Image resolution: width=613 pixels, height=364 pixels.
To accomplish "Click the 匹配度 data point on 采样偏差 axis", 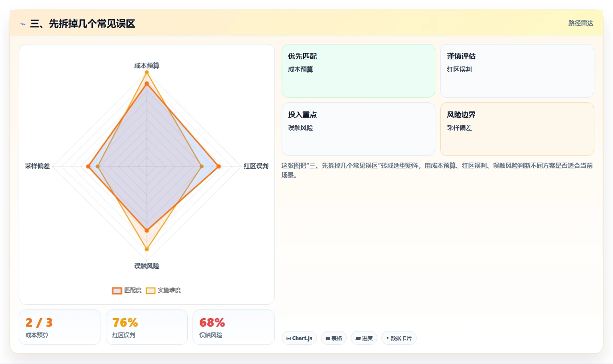I will coord(88,166).
